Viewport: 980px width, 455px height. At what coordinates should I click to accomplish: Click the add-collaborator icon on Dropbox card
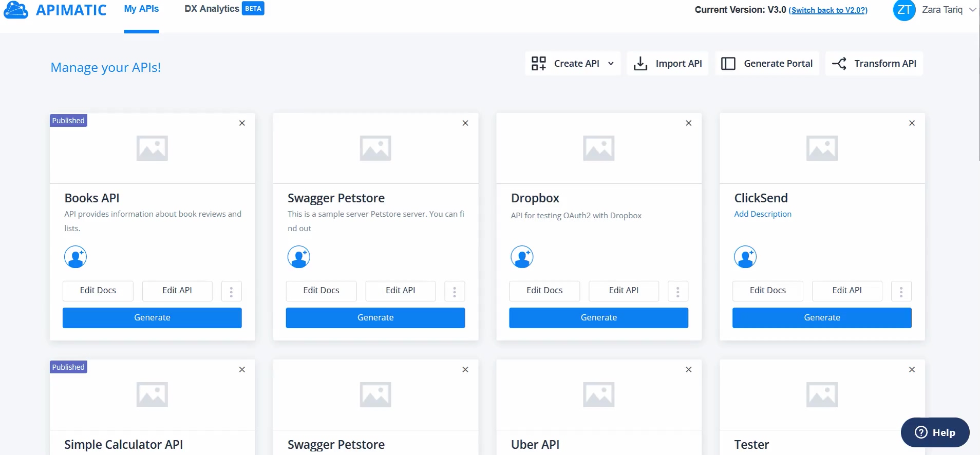522,257
